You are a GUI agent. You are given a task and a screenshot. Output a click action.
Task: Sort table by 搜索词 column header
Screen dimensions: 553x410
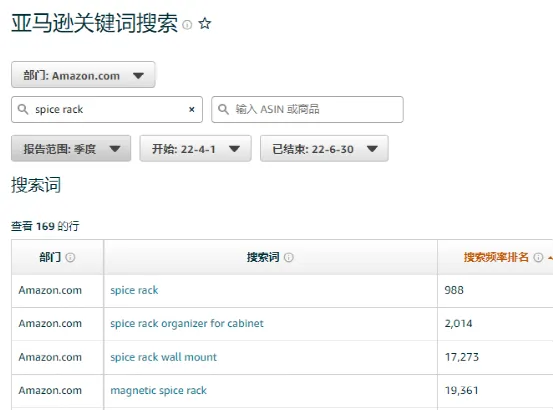click(x=263, y=257)
